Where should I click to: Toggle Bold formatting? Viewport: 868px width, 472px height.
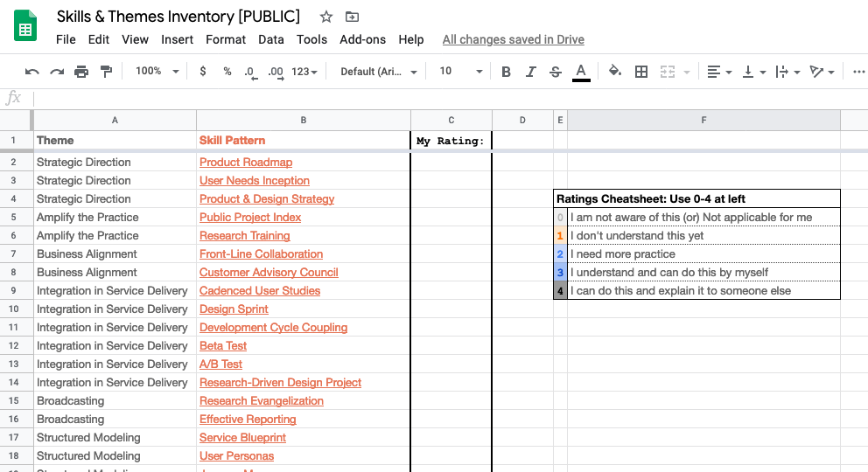506,72
